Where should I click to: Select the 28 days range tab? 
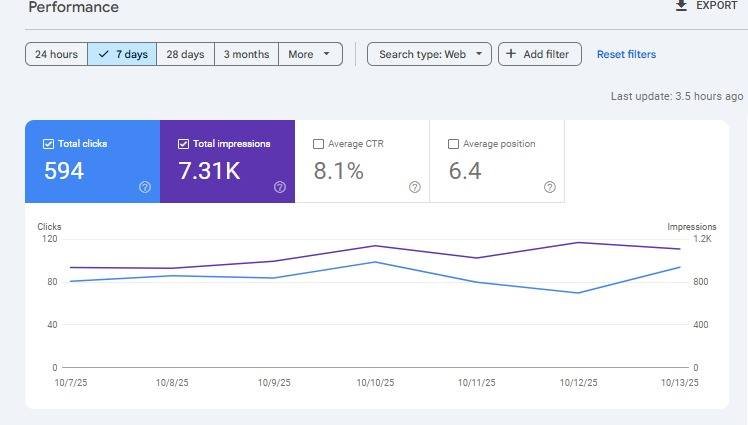click(x=186, y=54)
